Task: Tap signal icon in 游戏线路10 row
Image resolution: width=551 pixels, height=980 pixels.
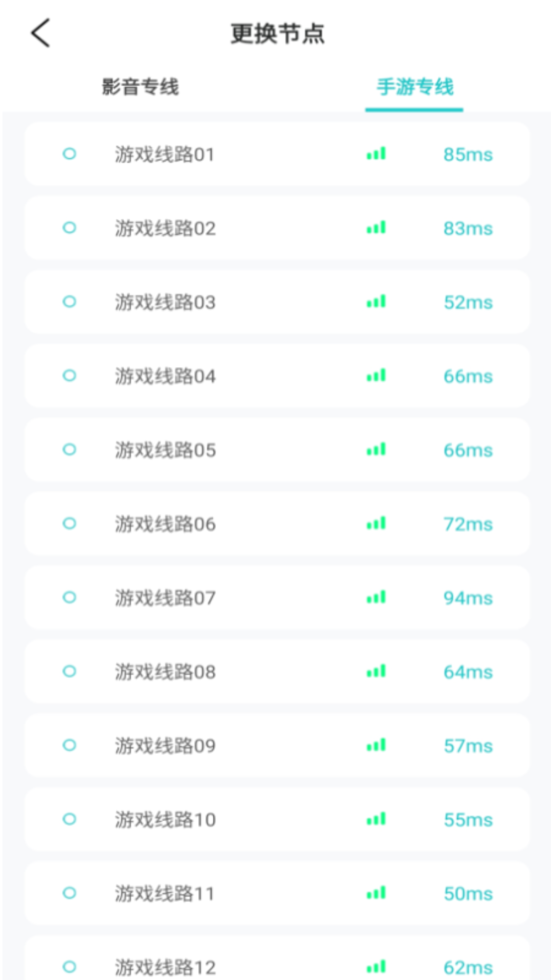Action: click(x=376, y=819)
